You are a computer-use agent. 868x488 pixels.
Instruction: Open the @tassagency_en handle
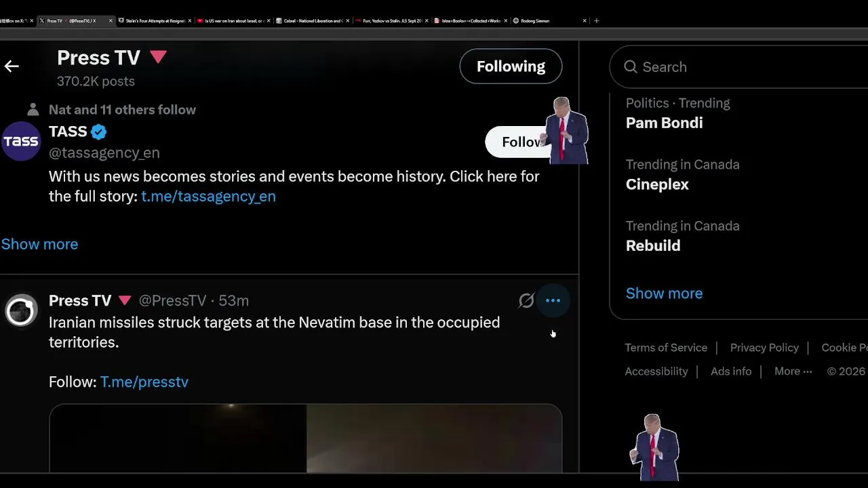(104, 152)
